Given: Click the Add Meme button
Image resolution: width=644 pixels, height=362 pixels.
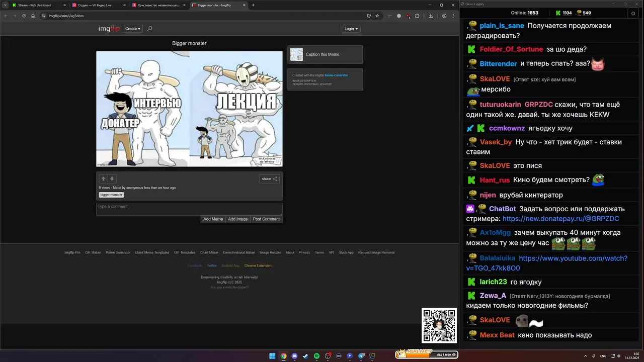Looking at the screenshot, I should [x=213, y=219].
